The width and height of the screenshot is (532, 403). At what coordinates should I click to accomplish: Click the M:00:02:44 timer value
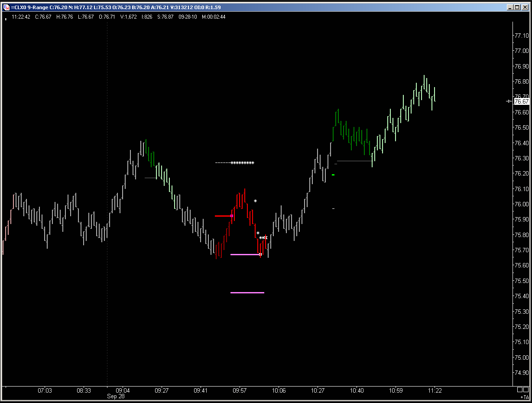point(214,17)
